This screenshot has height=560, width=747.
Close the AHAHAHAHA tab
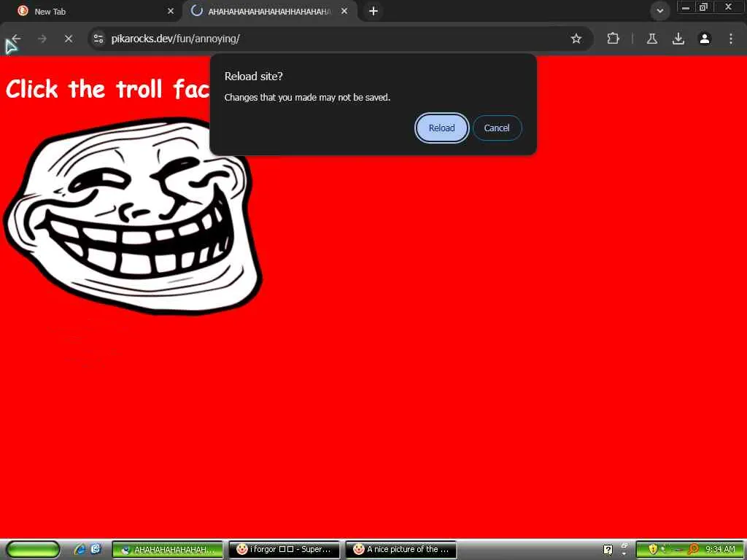344,11
